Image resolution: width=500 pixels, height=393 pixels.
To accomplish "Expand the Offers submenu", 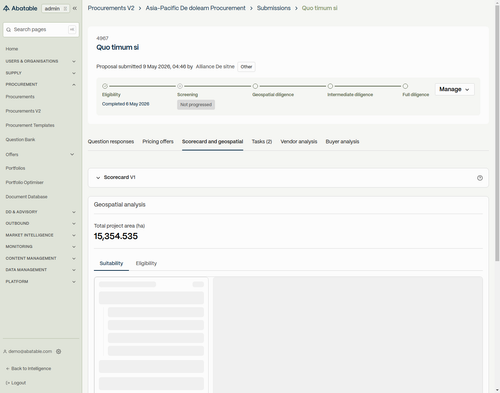I will coord(40,154).
